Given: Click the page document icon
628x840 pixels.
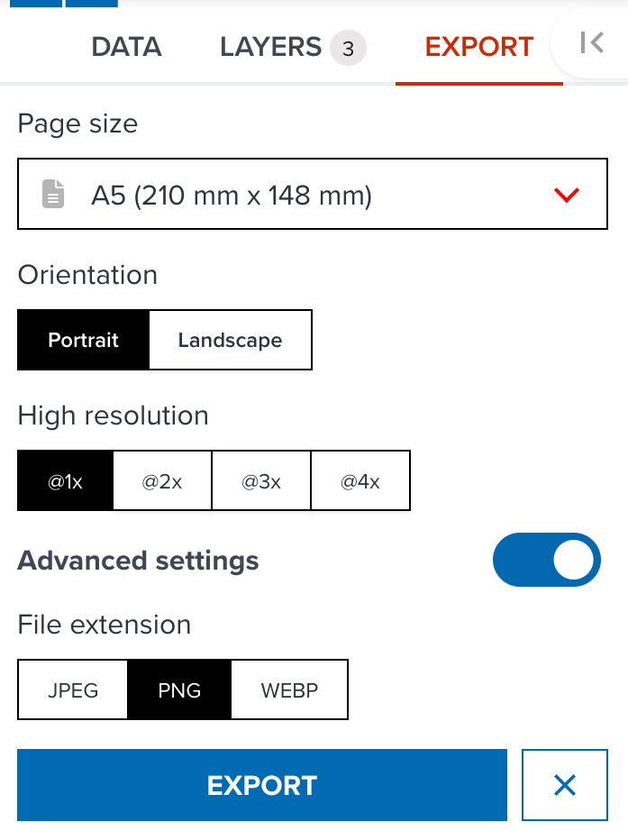Looking at the screenshot, I should [x=54, y=194].
